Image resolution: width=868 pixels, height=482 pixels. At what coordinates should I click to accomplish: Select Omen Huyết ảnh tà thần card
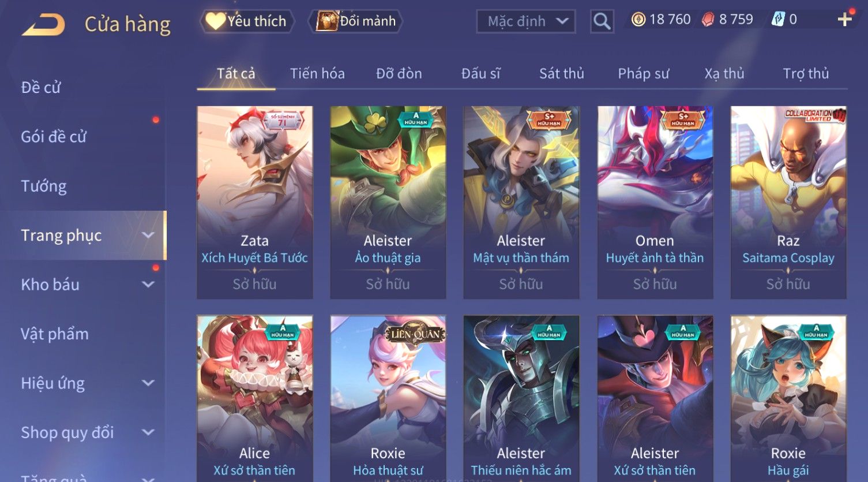pyautogui.click(x=655, y=202)
